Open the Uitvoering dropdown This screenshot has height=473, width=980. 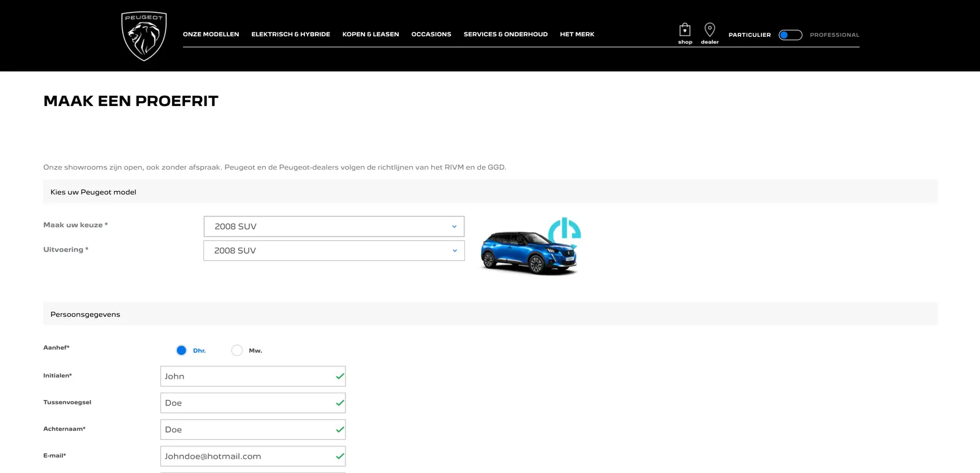[x=334, y=251]
